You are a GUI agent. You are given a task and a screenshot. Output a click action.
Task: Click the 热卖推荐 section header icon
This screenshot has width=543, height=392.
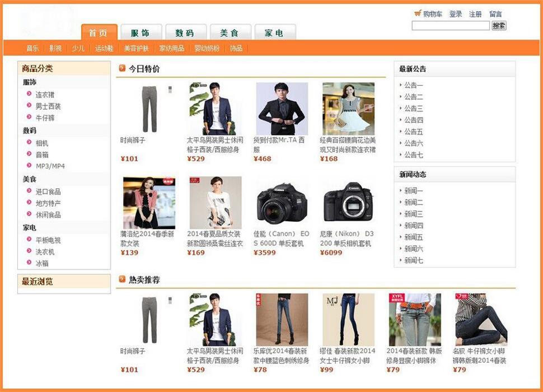[x=122, y=279]
